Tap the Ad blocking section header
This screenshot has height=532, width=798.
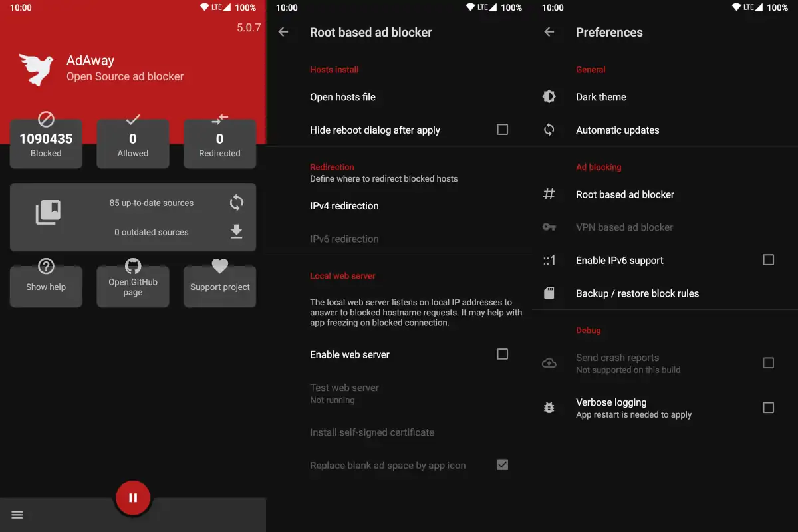pyautogui.click(x=598, y=167)
